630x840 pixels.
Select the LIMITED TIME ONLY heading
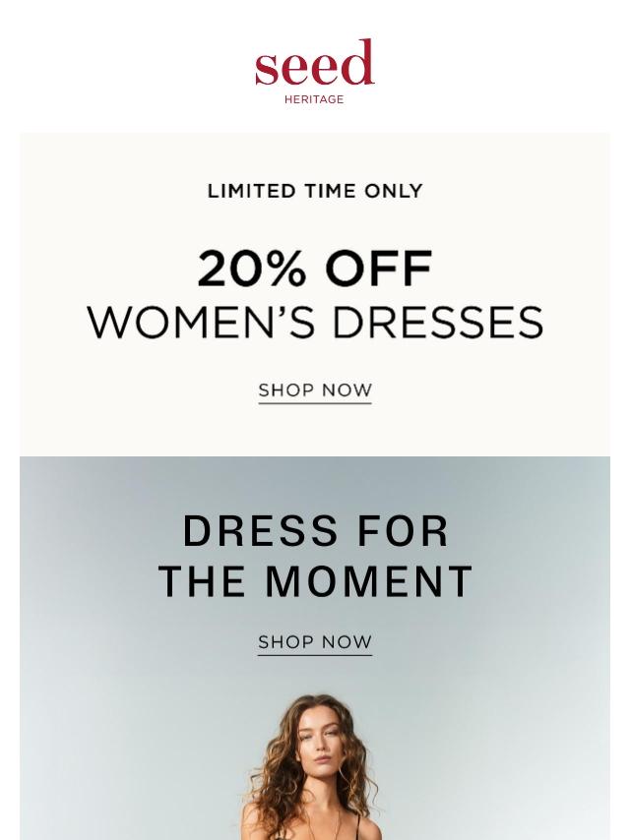(315, 191)
